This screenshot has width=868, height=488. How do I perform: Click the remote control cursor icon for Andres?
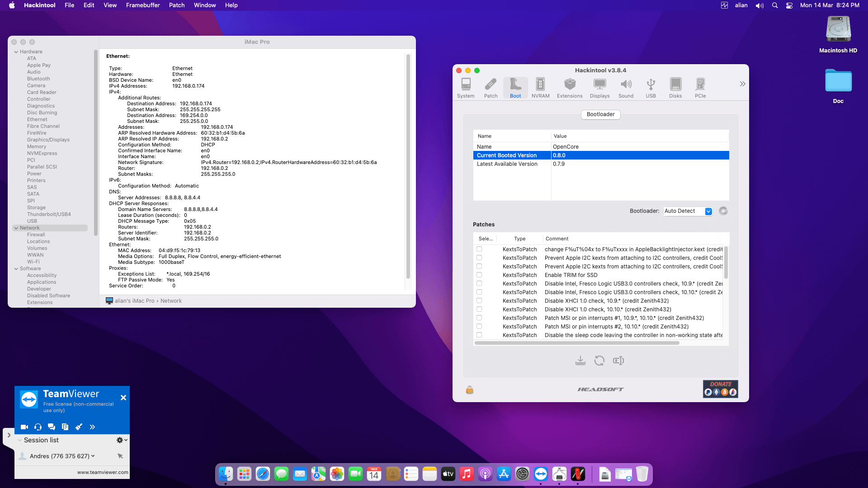(x=120, y=456)
